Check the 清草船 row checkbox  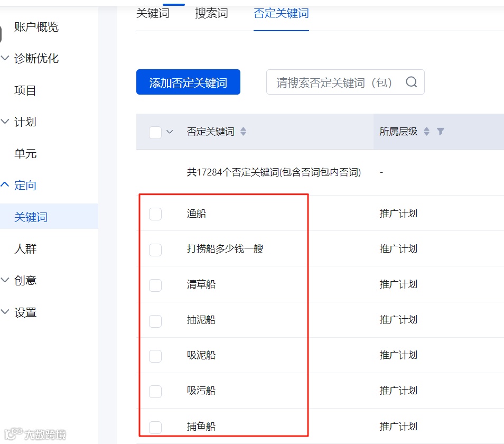[155, 285]
